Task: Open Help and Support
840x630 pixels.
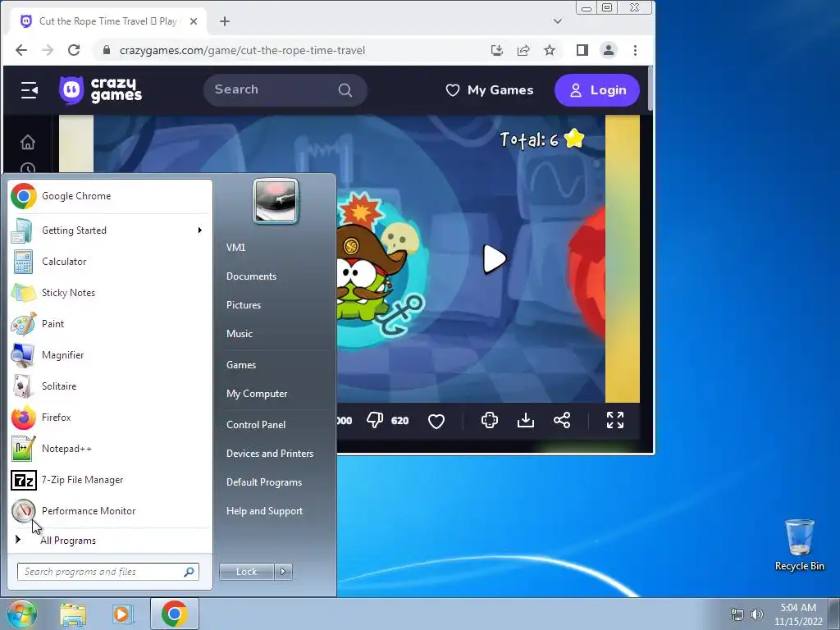Action: [x=264, y=511]
